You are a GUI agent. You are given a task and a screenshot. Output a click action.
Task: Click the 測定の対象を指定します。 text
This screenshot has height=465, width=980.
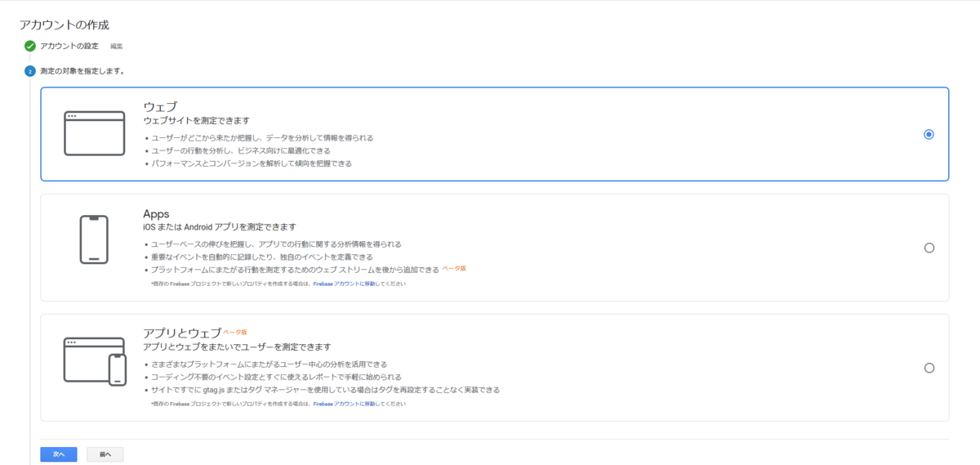[x=82, y=71]
